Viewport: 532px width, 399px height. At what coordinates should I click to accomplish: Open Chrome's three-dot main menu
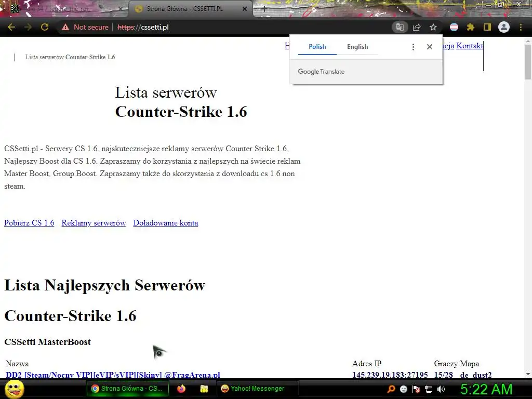coord(521,27)
